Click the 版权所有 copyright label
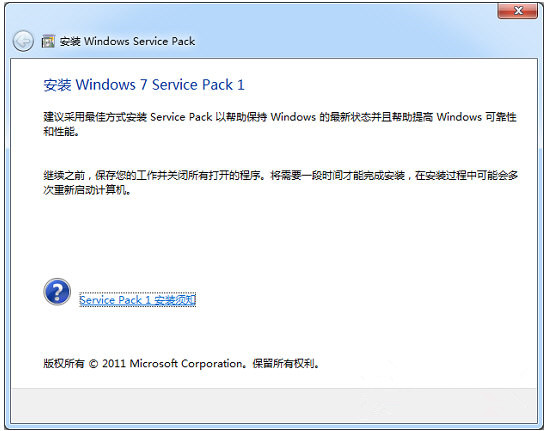The height and width of the screenshot is (431, 546). pos(64,363)
